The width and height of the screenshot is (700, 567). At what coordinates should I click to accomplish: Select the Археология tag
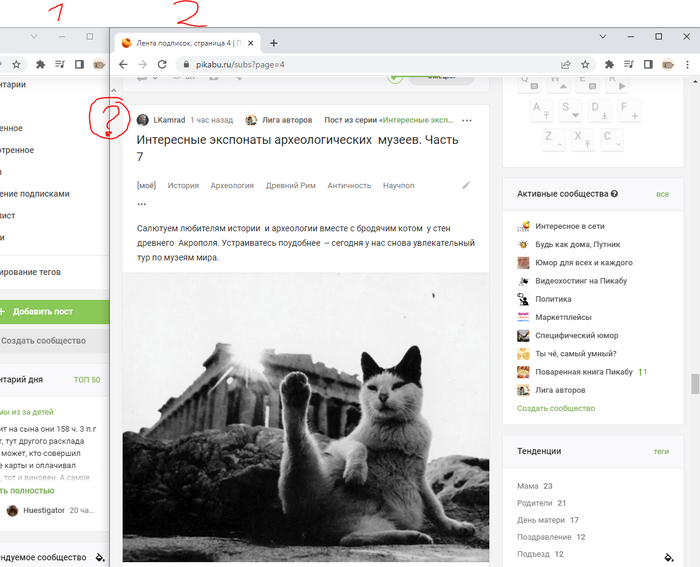point(232,186)
